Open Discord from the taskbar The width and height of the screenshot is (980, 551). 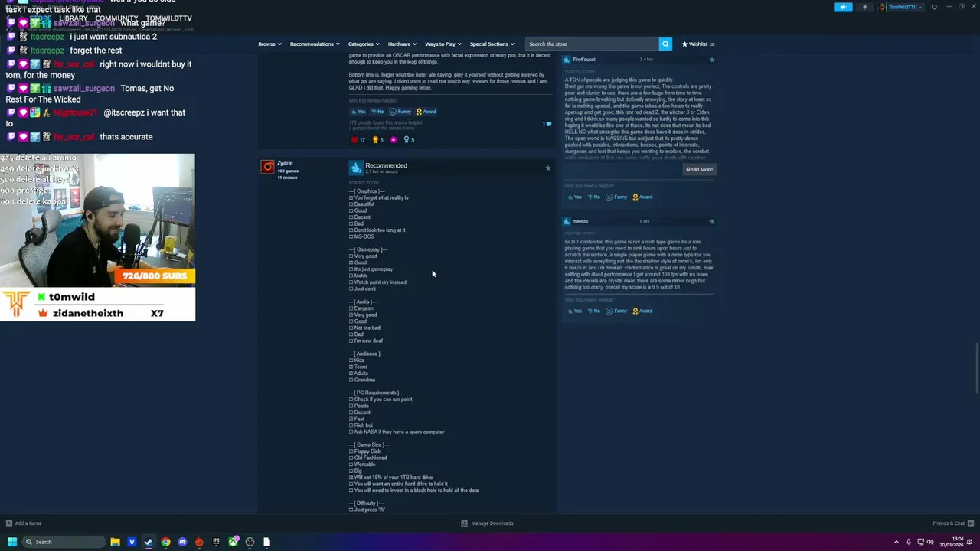point(182,542)
